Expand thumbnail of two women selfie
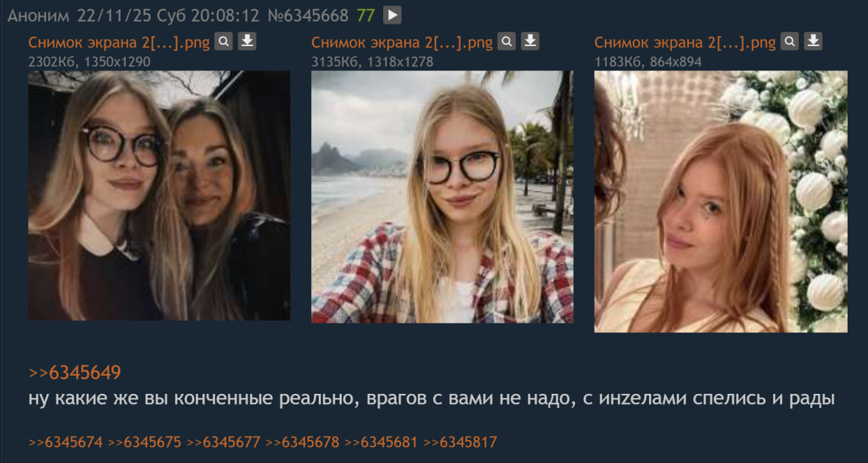This screenshot has height=463, width=868. [159, 195]
